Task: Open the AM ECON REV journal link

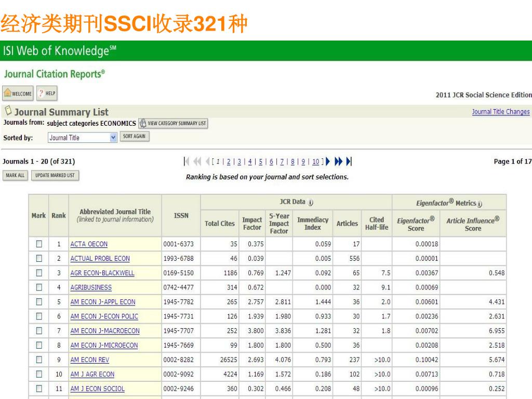Action: [x=90, y=360]
